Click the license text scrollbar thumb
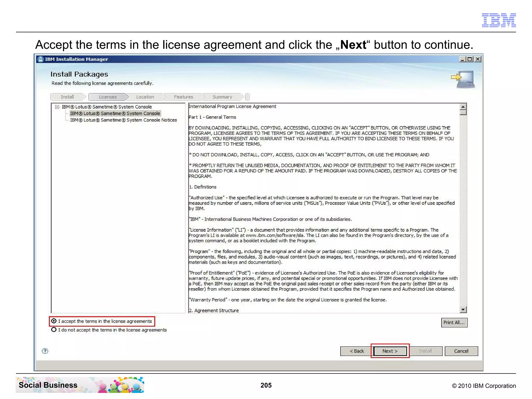Screen dimensions: 532x399 point(463,112)
